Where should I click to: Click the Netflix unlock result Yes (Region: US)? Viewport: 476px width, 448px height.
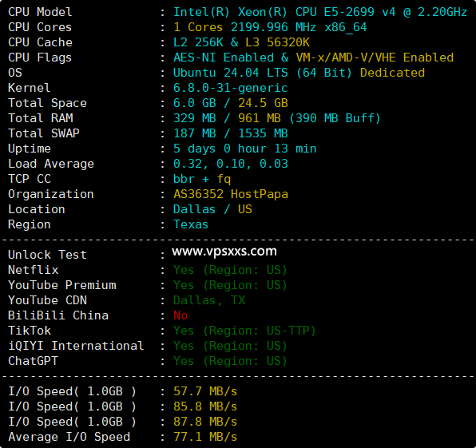click(230, 270)
